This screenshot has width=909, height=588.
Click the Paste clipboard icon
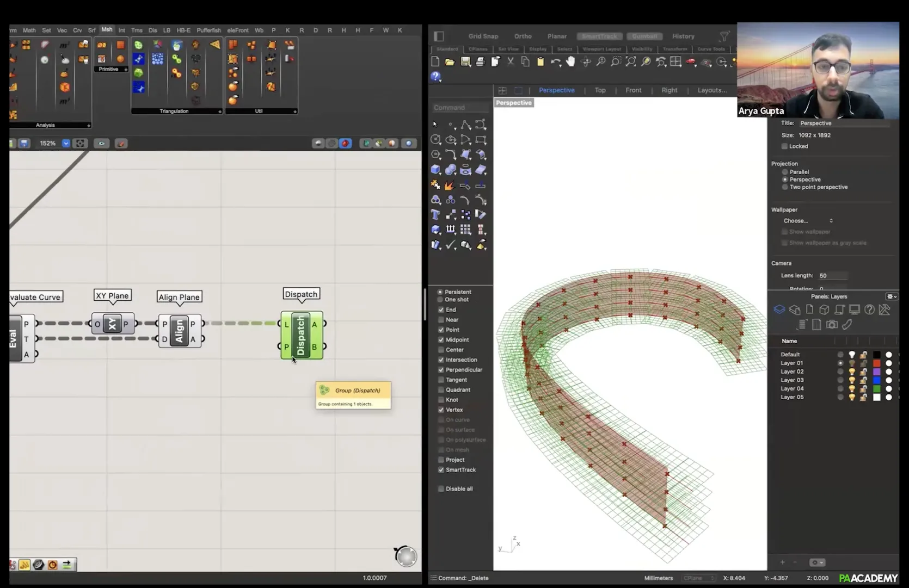click(x=540, y=62)
